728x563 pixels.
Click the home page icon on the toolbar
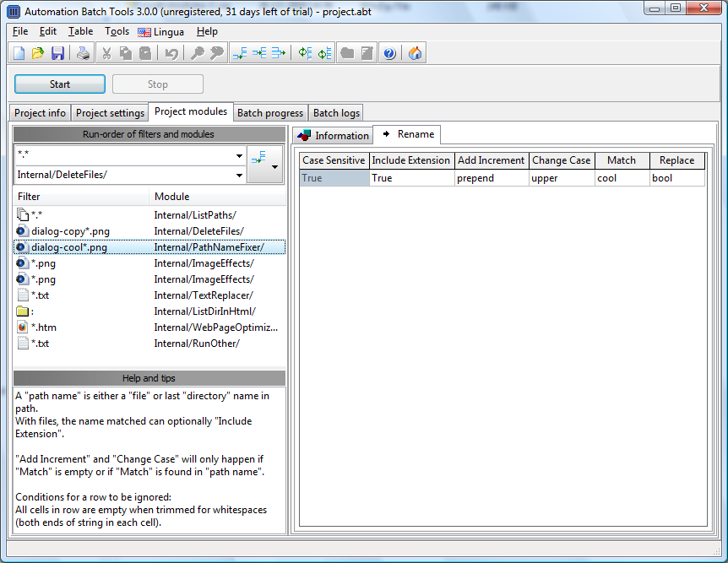pos(414,52)
